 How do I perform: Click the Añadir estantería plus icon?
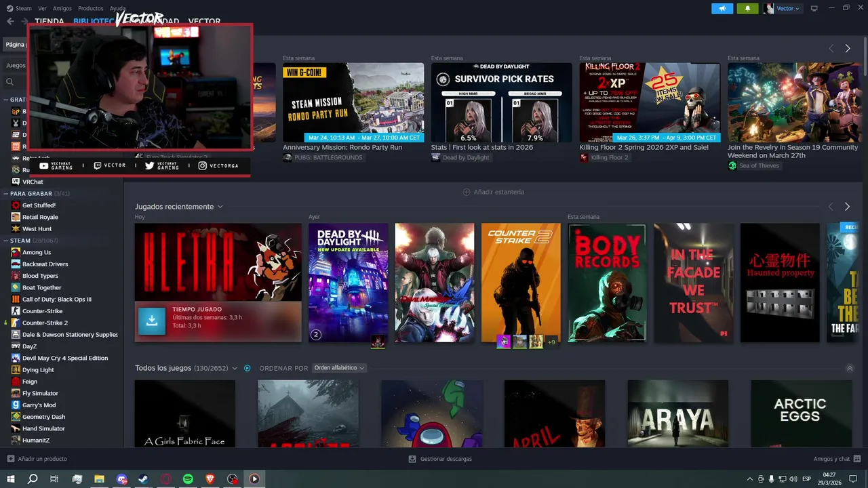click(467, 192)
